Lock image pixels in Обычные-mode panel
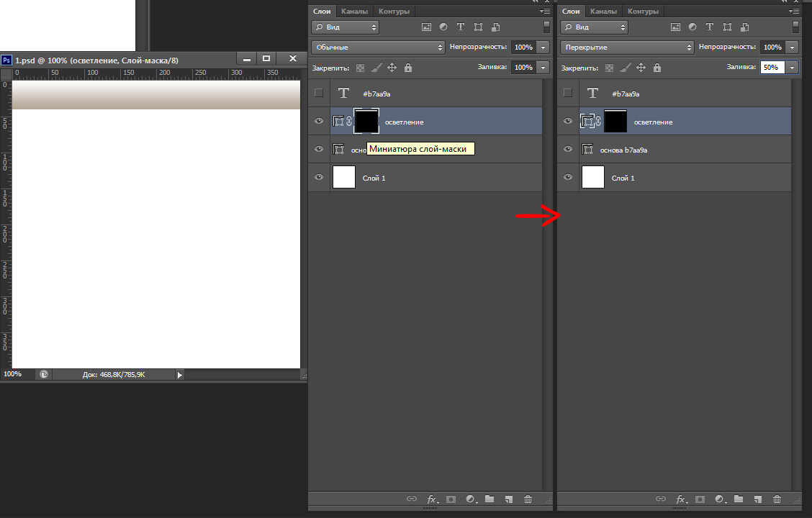 point(376,68)
